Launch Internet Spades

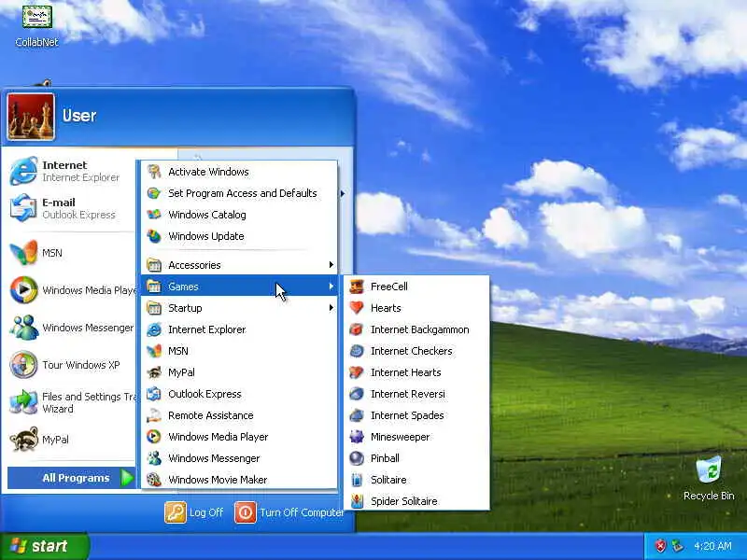[x=416, y=415]
